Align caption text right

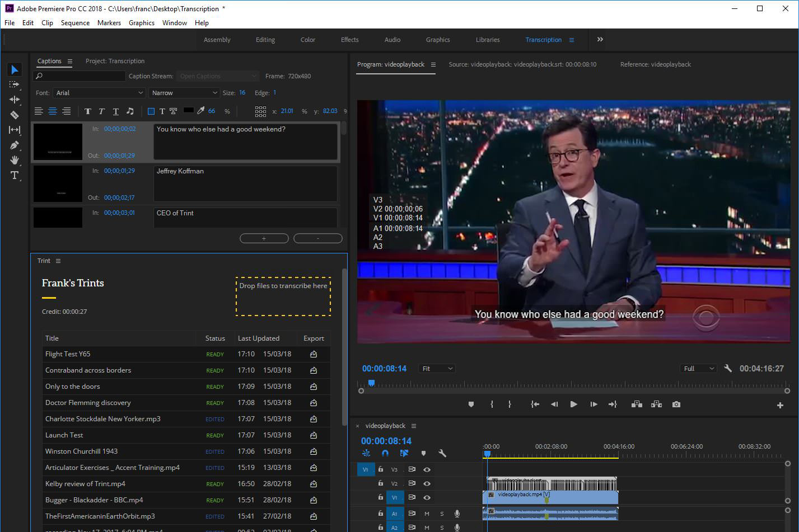pos(67,111)
